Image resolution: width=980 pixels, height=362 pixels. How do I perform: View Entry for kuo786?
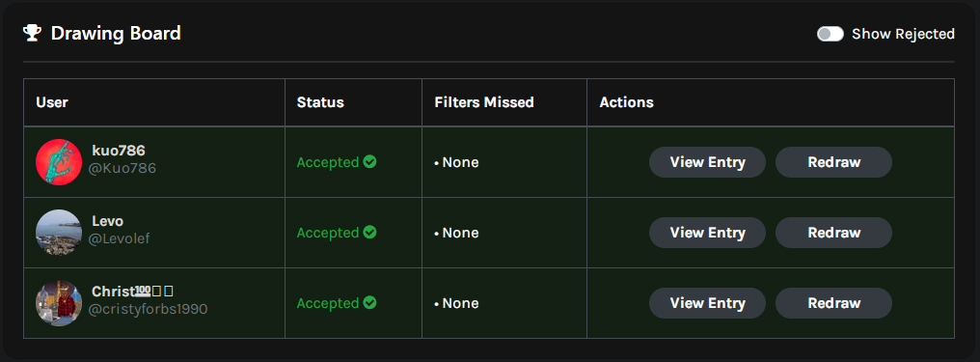[x=707, y=162]
